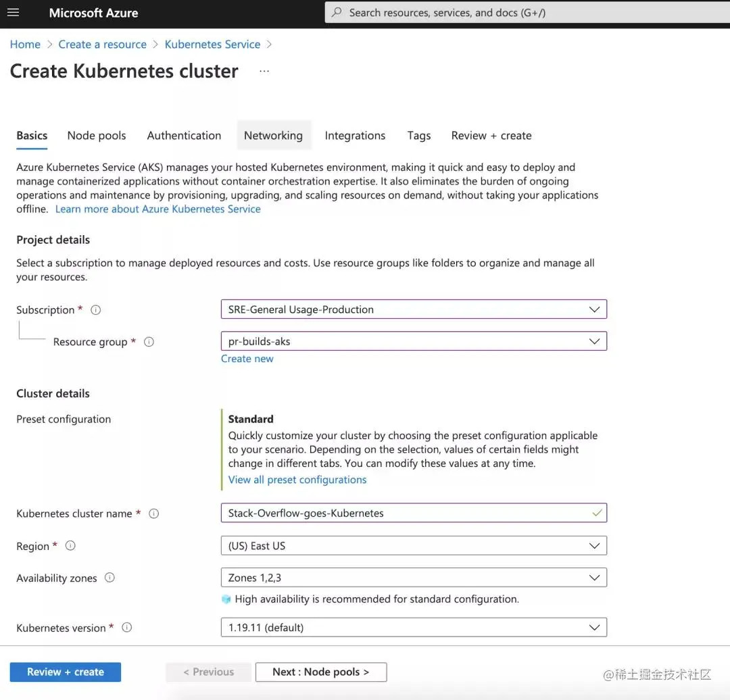Go to Create a resource breadcrumb

pyautogui.click(x=103, y=45)
